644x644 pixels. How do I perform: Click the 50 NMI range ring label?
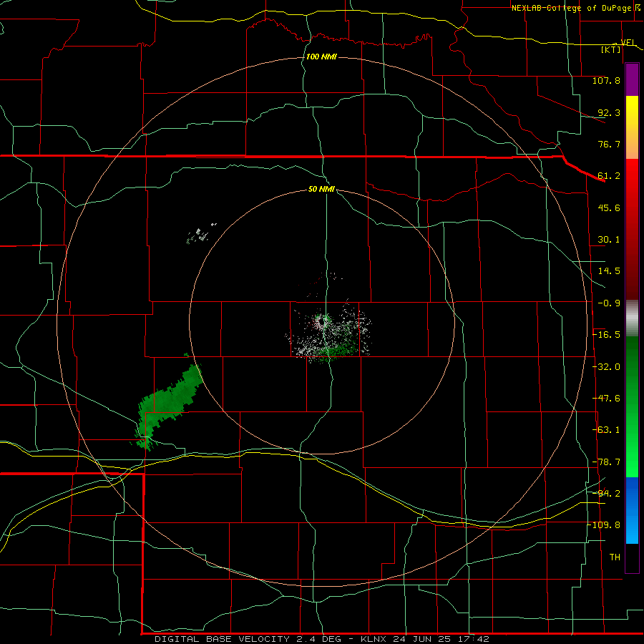pos(321,190)
